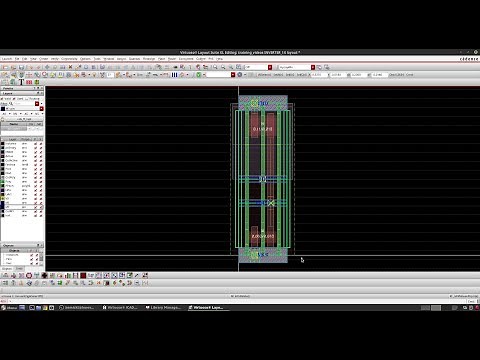The image size is (480, 360).
Task: Click the current layer black color swatch
Action: (3, 108)
